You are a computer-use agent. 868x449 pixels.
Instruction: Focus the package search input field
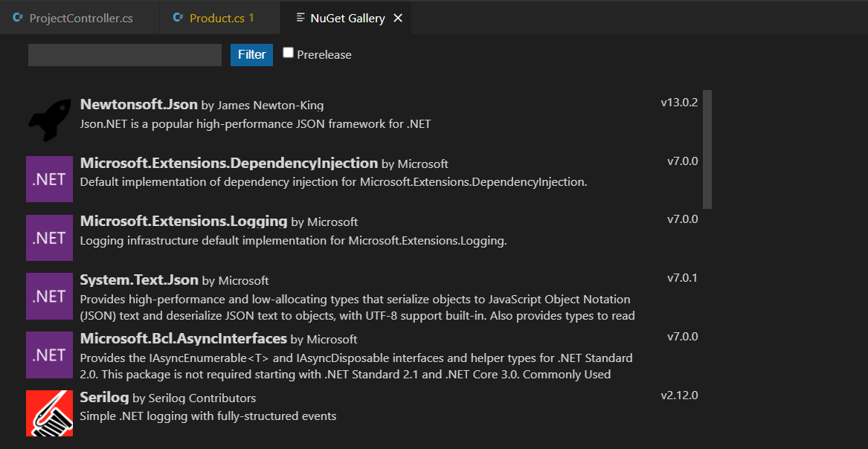pyautogui.click(x=125, y=55)
